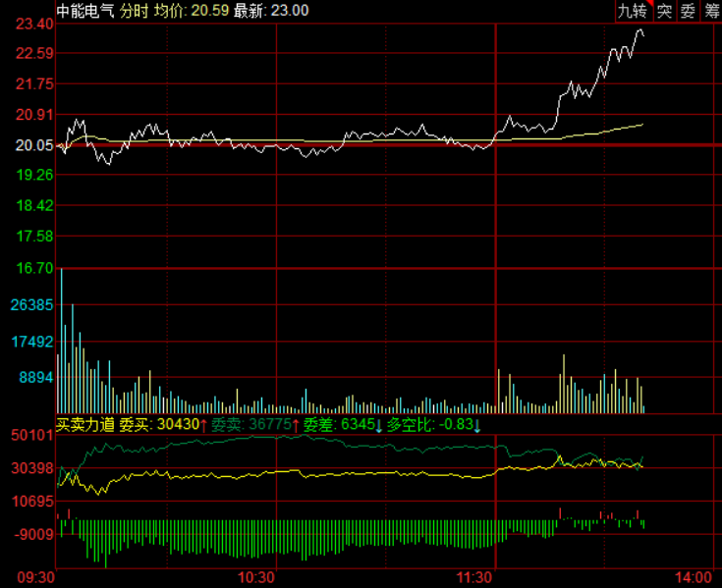Click the 14:00 time axis label

694,578
